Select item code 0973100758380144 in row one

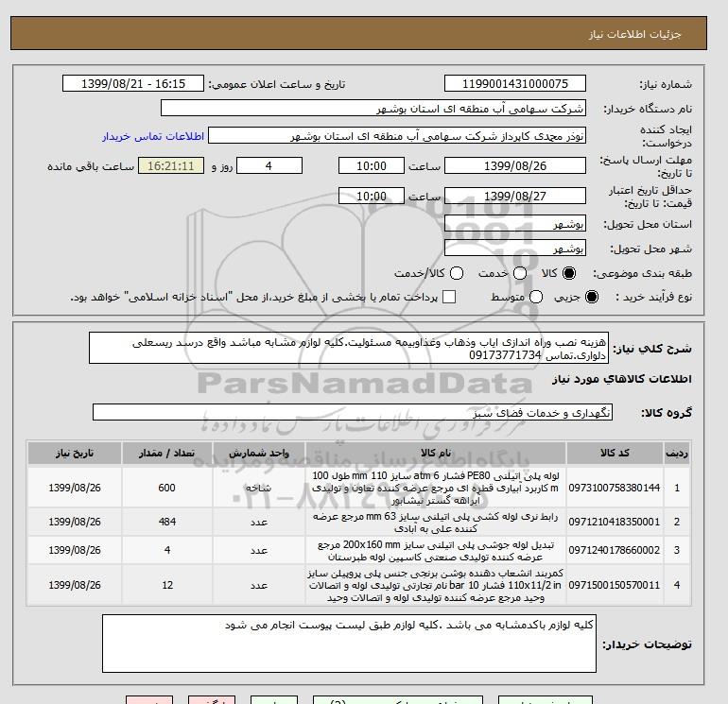pos(615,488)
